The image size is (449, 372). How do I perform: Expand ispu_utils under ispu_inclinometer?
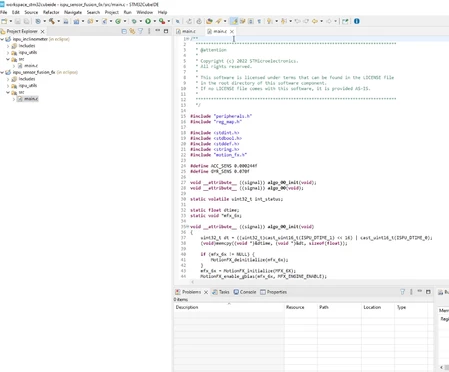click(8, 52)
